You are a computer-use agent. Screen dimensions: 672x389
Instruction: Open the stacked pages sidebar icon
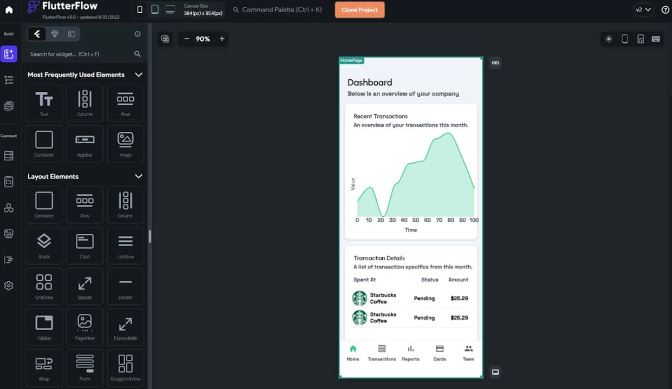(x=9, y=106)
